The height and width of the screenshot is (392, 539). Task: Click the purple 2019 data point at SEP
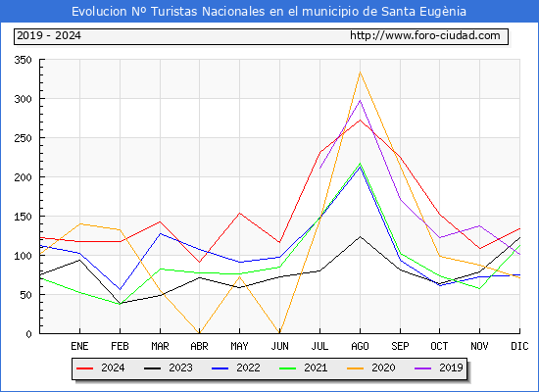point(400,199)
